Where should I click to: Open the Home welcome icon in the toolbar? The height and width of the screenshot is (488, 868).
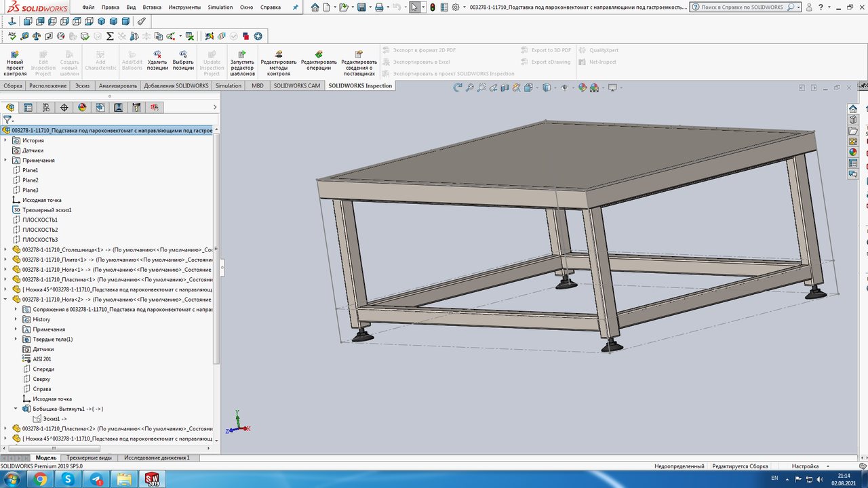315,7
